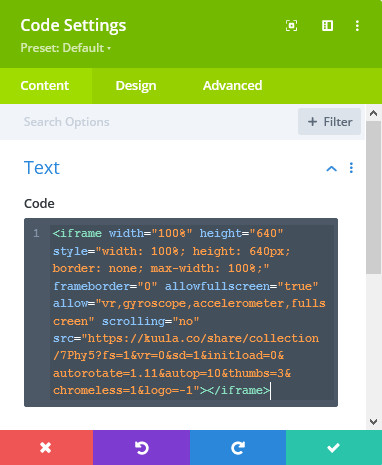The height and width of the screenshot is (465, 382).
Task: Save changes with green checkmark
Action: click(x=334, y=448)
